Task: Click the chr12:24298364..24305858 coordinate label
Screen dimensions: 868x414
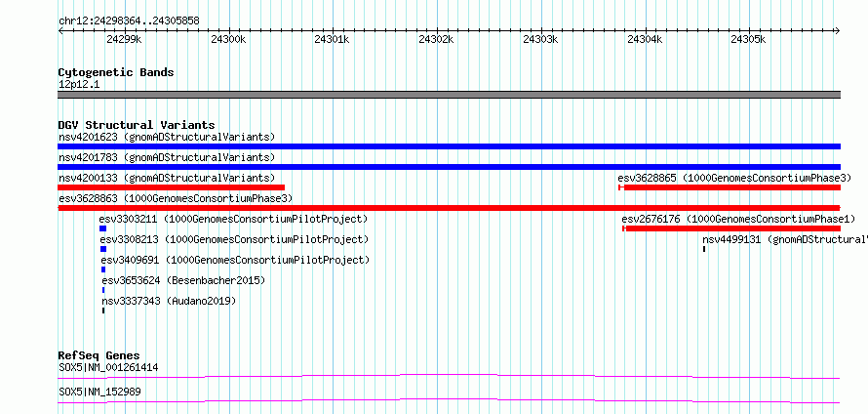Action: [129, 21]
